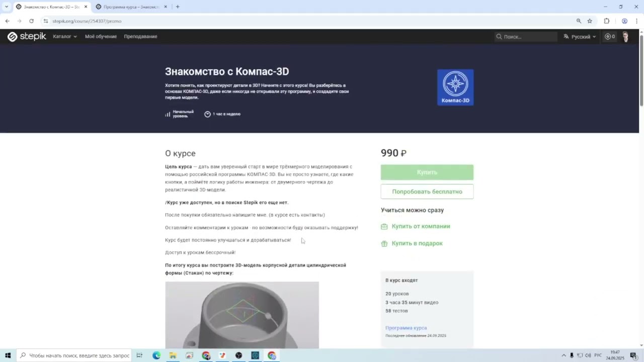Click 58 тестов text

pyautogui.click(x=396, y=311)
